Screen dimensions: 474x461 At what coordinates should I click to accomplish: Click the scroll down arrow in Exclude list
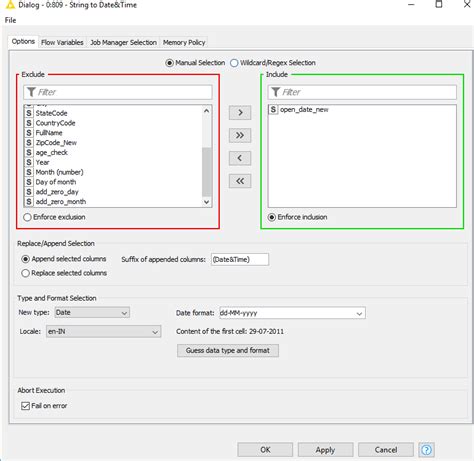206,202
